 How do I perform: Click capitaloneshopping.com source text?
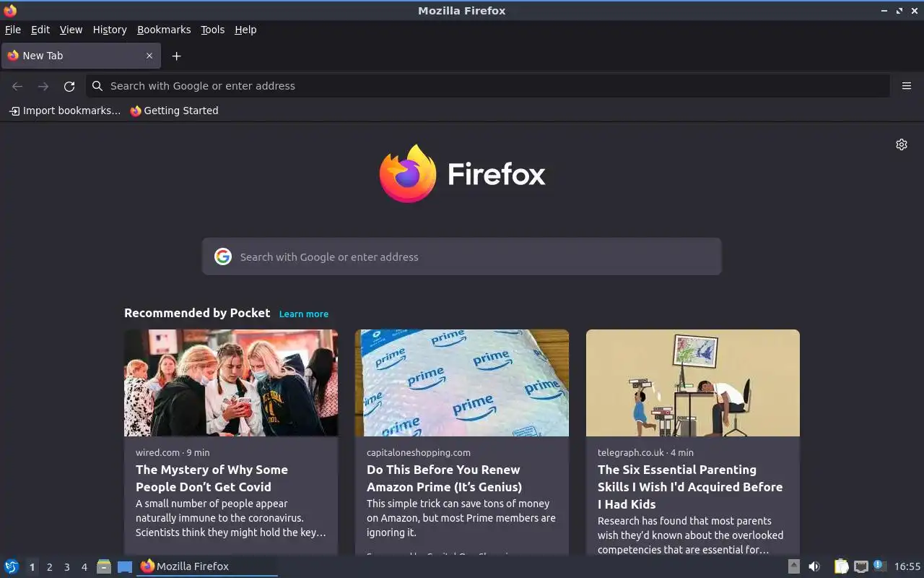419,452
